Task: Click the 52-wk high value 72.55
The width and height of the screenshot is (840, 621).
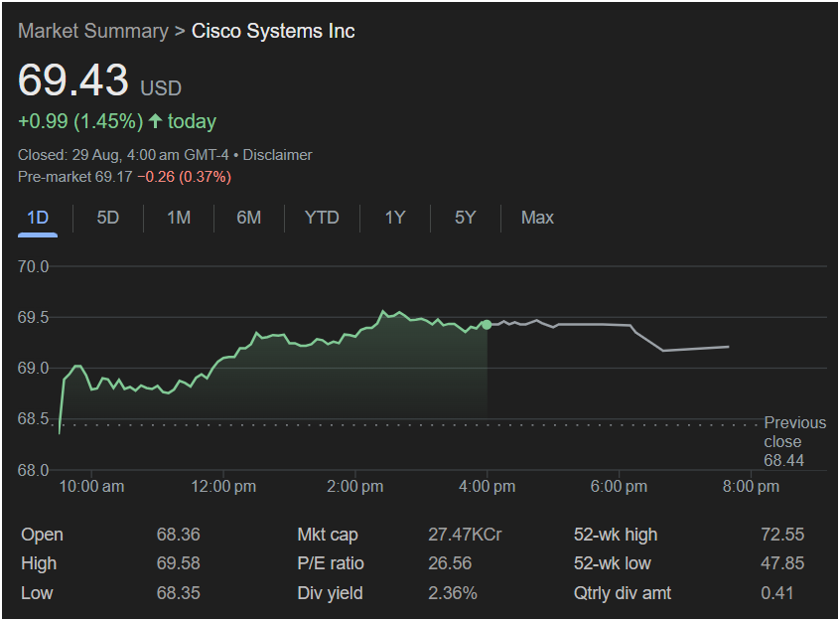Action: tap(781, 535)
